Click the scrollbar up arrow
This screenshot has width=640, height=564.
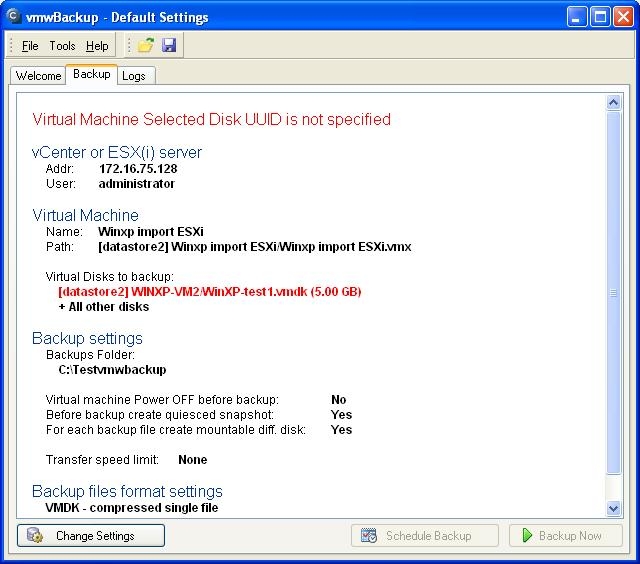(613, 102)
